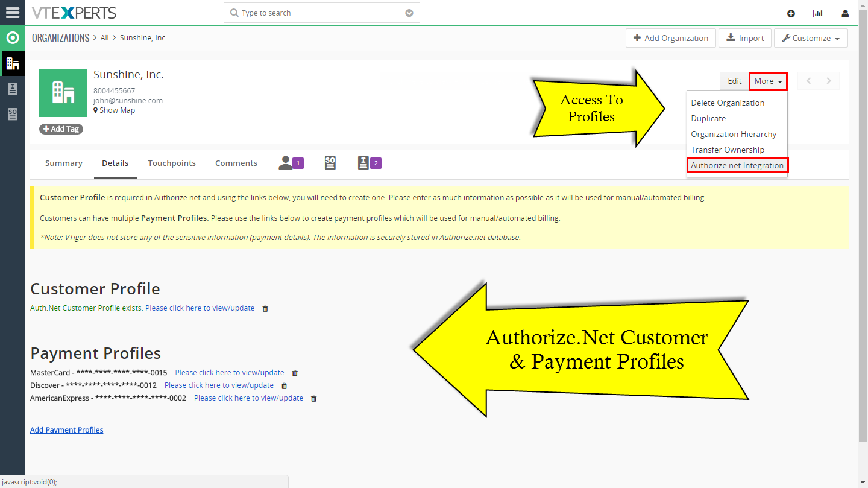
Task: Switch to the Comments tab
Action: (x=236, y=163)
